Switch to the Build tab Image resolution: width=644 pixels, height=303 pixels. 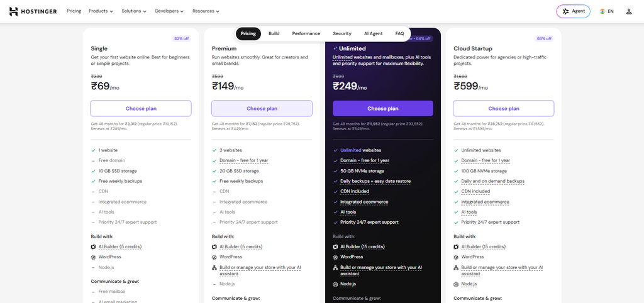274,34
